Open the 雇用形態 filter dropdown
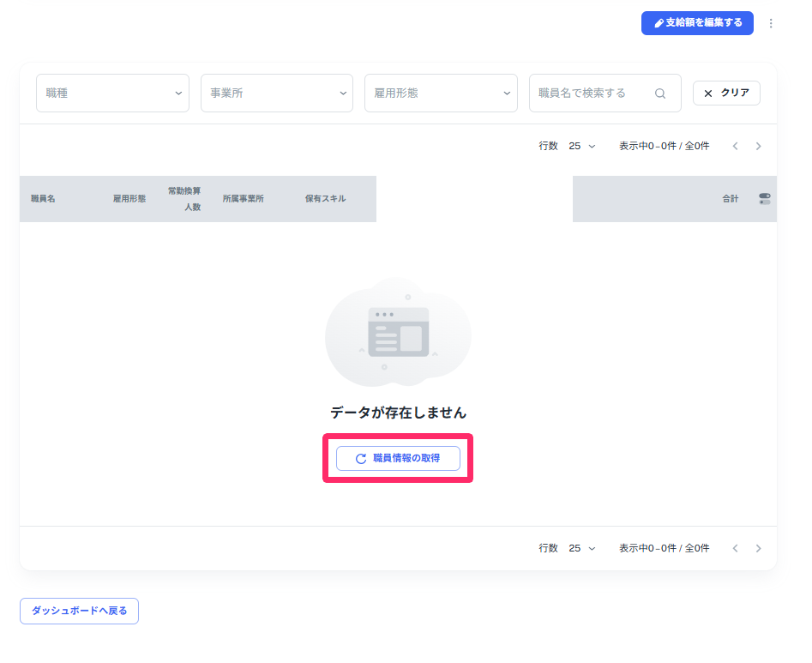The height and width of the screenshot is (663, 812). point(441,93)
